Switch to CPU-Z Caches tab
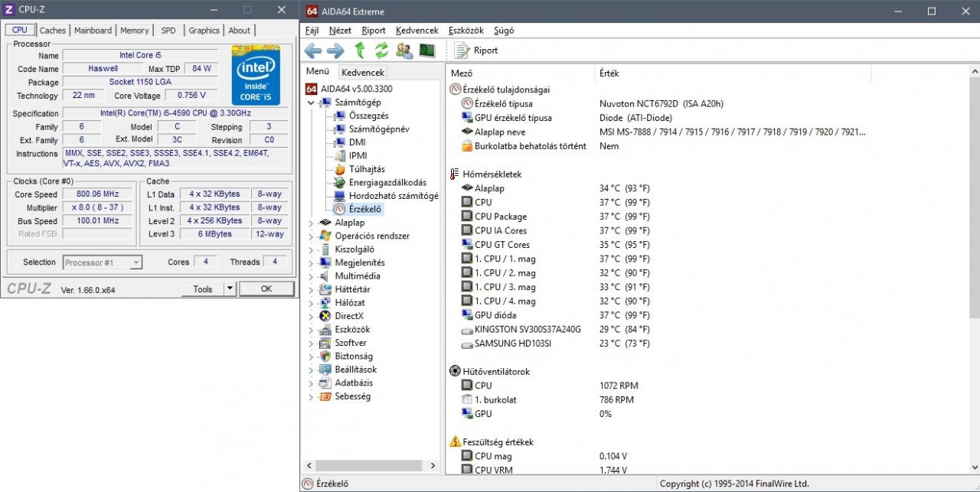 click(x=53, y=31)
